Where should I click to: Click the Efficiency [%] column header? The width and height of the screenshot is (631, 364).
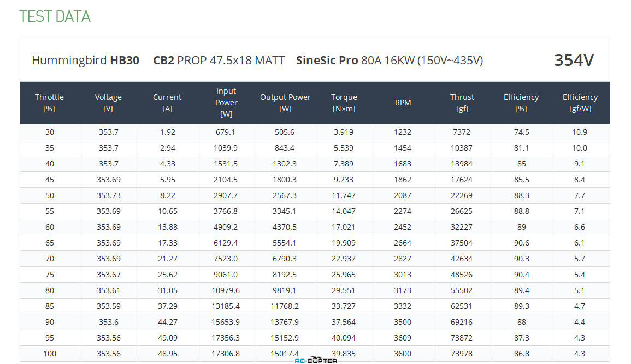coord(521,103)
